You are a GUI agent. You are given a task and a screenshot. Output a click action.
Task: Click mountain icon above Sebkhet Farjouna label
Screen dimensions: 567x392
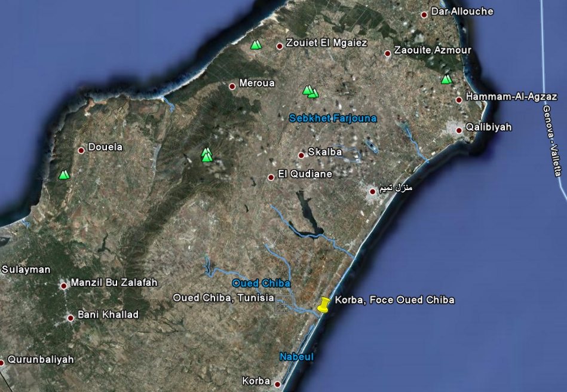point(309,91)
